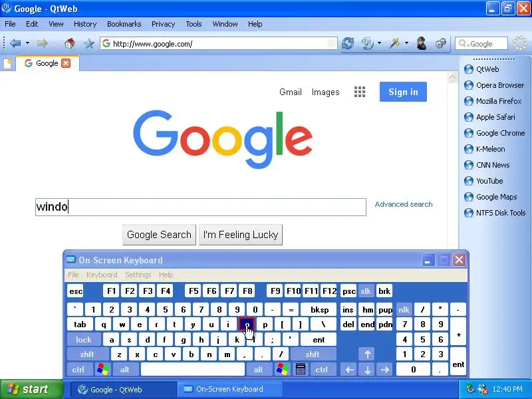The width and height of the screenshot is (532, 399).
Task: Open the Advanced search link
Action: click(404, 204)
